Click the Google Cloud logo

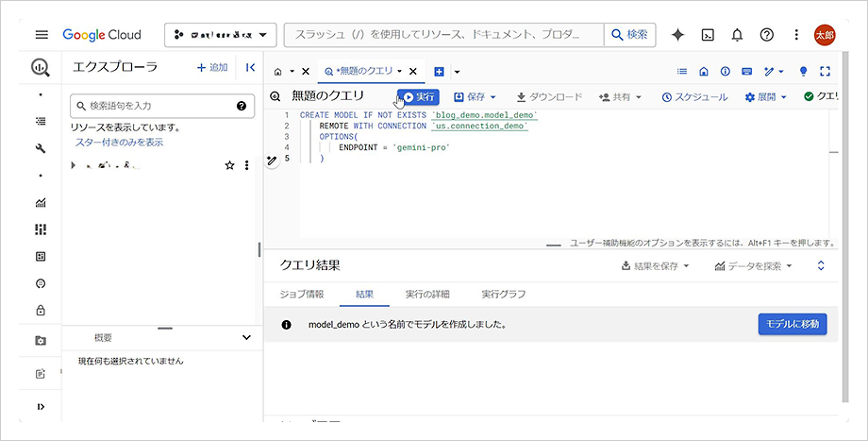point(102,35)
